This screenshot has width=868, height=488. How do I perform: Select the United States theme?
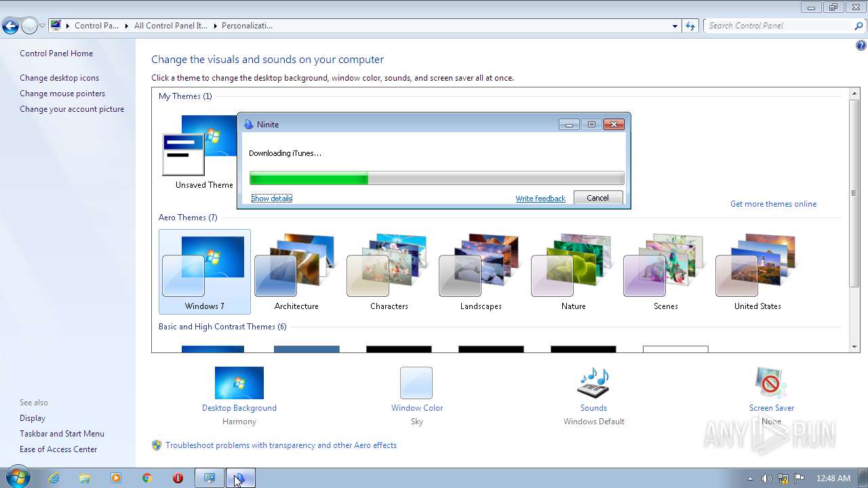[x=757, y=272]
